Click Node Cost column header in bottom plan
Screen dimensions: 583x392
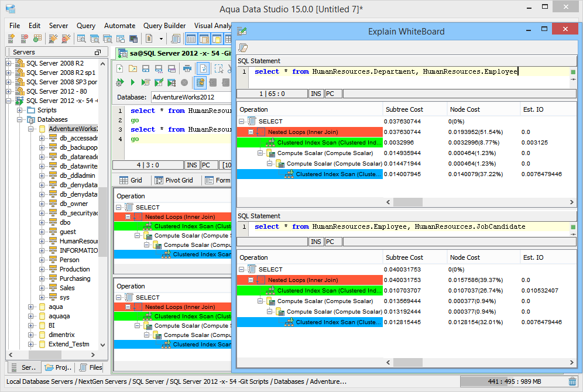pos(483,257)
